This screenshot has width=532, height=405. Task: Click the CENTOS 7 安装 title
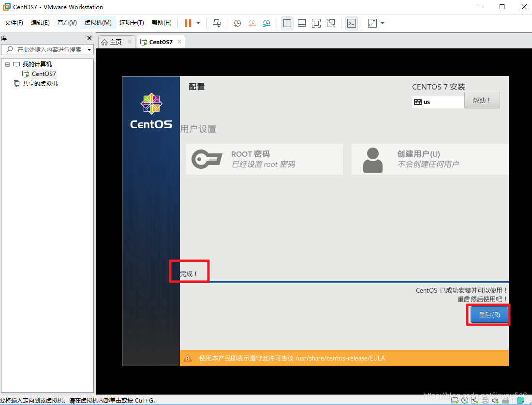438,87
